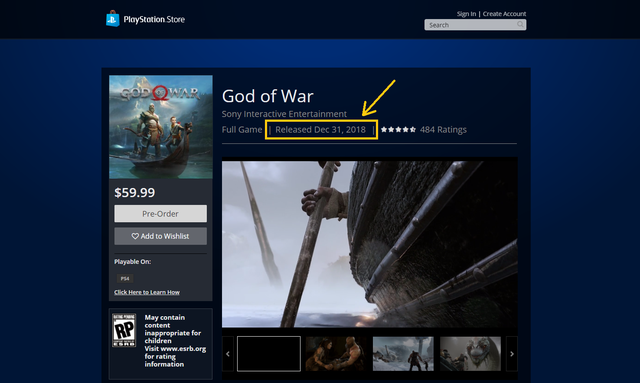Click the Sign In link

[466, 13]
